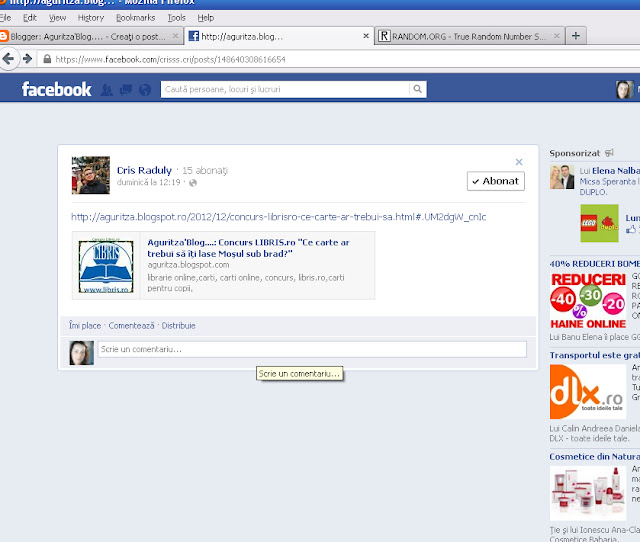Toggle the Abonat subscribe button
The height and width of the screenshot is (542, 640).
[496, 181]
